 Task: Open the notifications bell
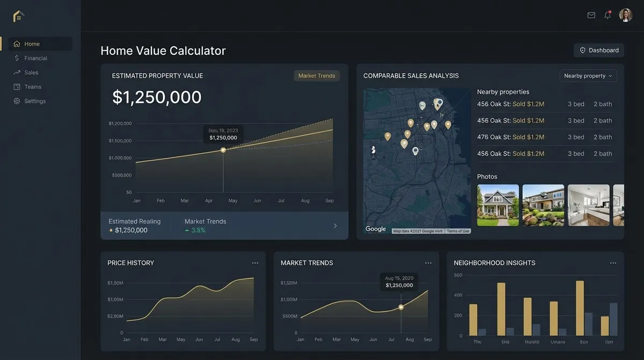608,15
